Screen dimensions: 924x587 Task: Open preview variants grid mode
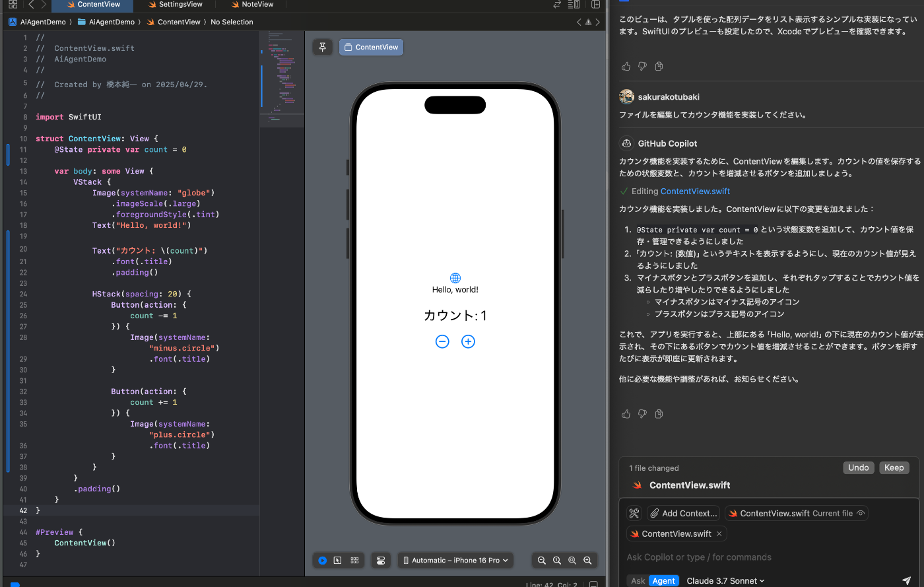pos(354,560)
